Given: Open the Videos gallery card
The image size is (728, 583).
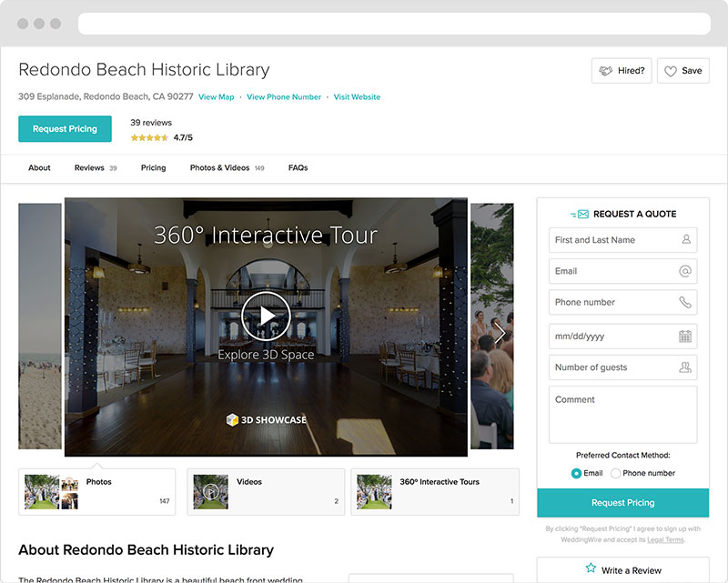Looking at the screenshot, I should coord(266,491).
